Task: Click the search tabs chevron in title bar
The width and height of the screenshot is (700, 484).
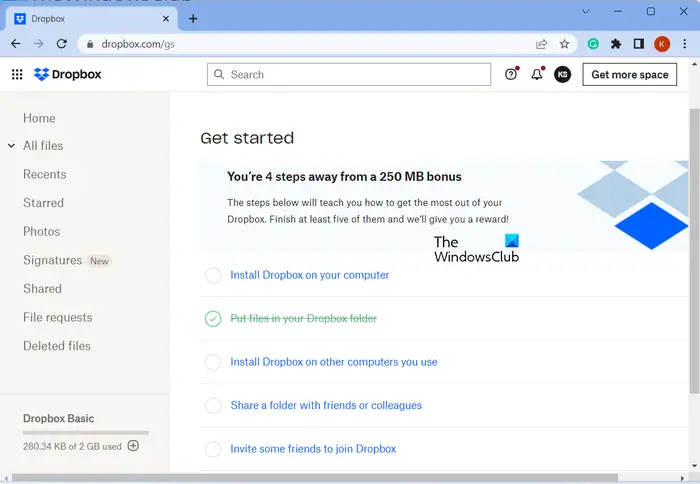Action: (586, 12)
